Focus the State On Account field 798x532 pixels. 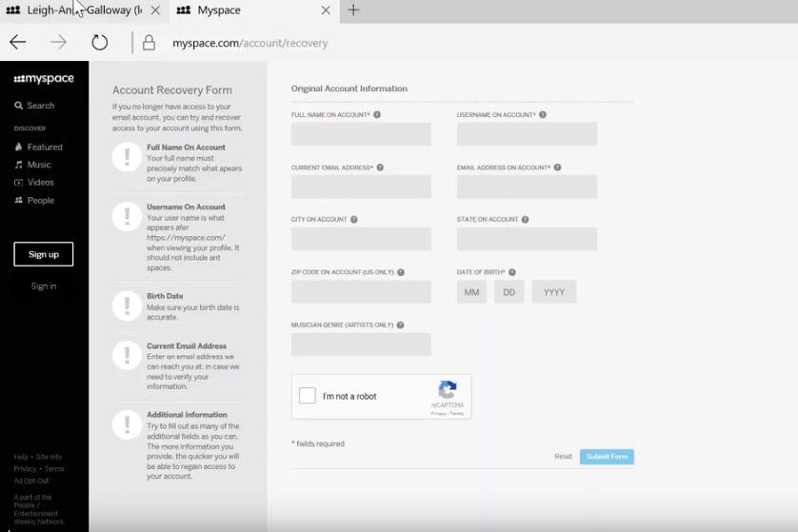(527, 239)
